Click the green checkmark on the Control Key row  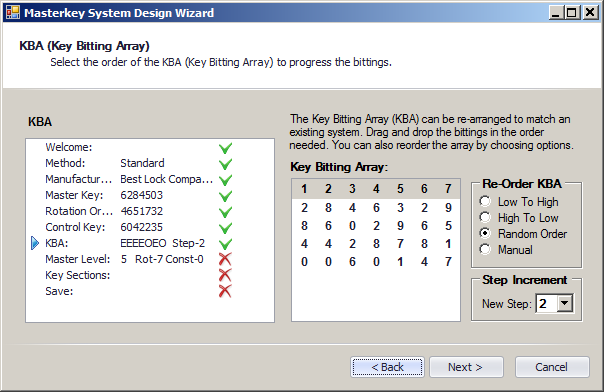point(225,228)
